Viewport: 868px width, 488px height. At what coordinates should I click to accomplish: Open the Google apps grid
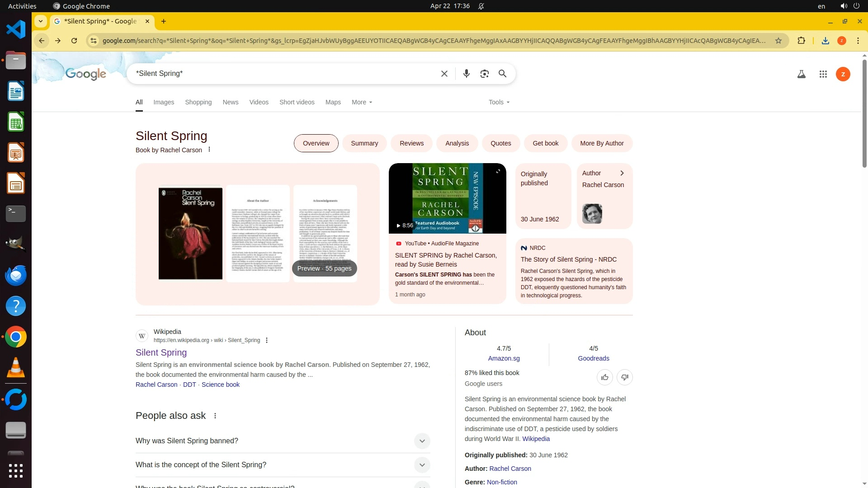point(823,74)
